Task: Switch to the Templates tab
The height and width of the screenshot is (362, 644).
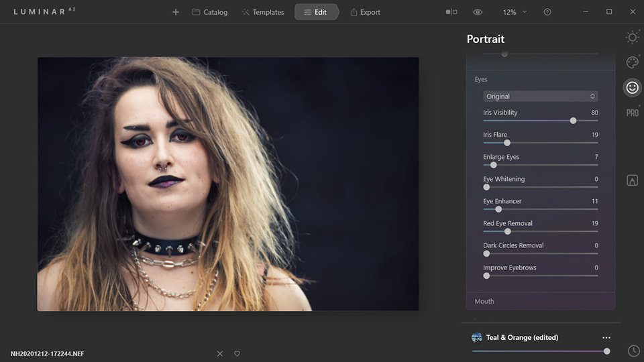Action: coord(263,12)
